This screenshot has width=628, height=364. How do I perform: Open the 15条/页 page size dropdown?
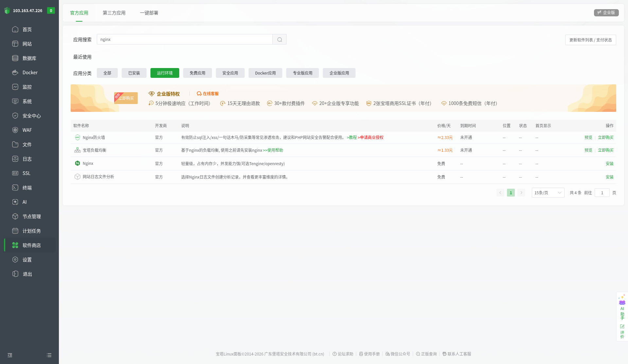click(548, 193)
